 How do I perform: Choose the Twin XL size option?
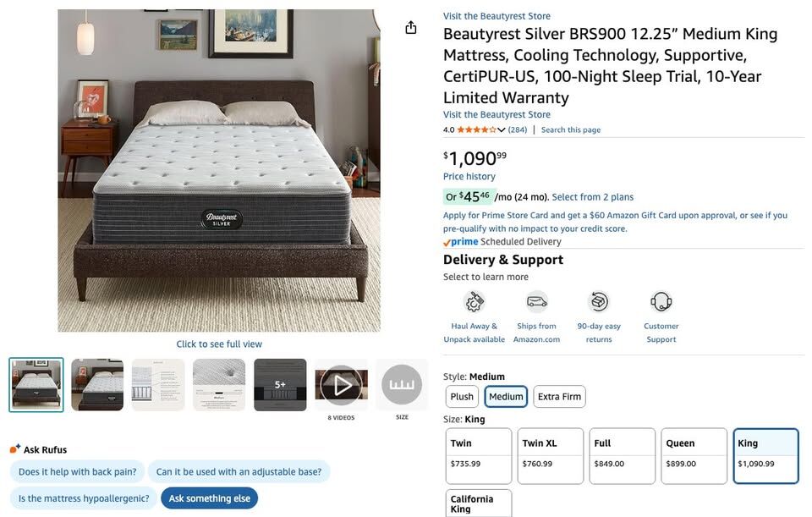coord(550,455)
